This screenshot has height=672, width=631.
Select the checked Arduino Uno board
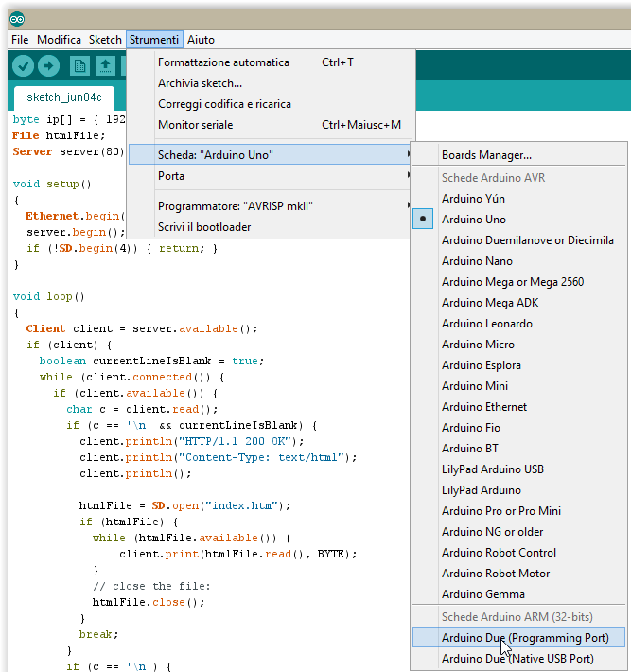point(518,219)
